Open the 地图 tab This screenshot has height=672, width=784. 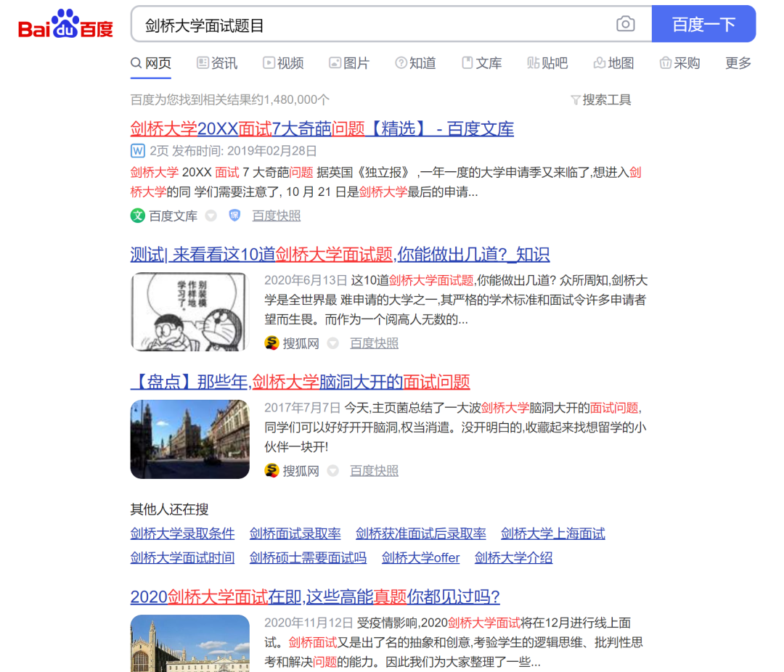point(613,63)
